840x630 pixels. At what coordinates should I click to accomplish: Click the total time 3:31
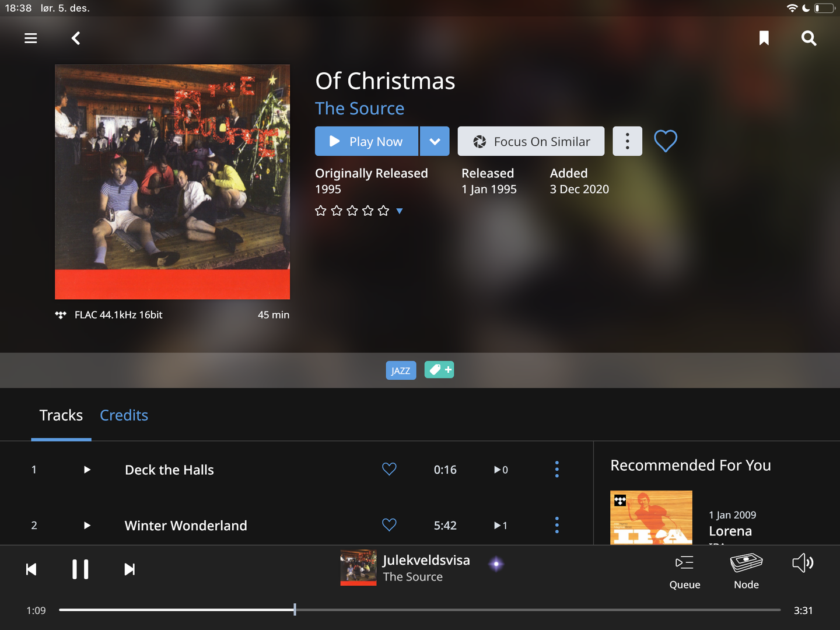pyautogui.click(x=803, y=611)
